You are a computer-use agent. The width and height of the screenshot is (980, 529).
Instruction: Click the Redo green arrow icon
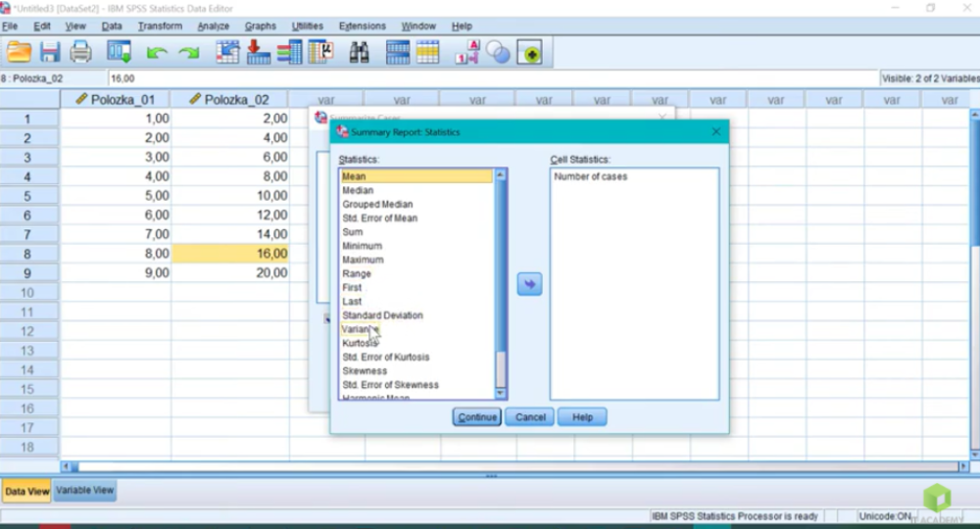coord(188,52)
